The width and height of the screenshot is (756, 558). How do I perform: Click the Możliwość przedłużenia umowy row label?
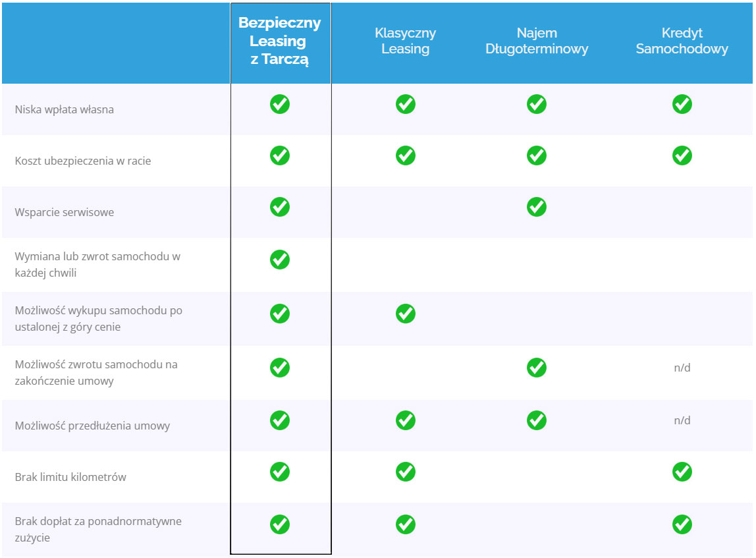click(x=93, y=426)
